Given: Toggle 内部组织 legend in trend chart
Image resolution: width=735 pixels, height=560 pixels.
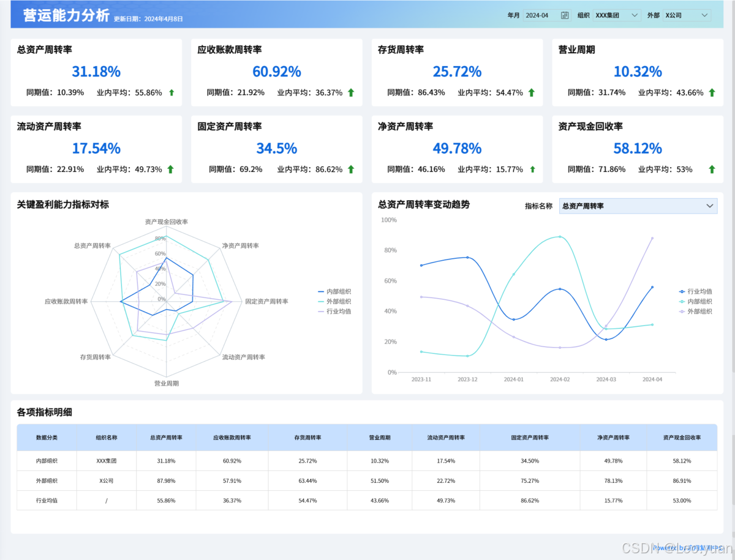Looking at the screenshot, I should tap(696, 301).
